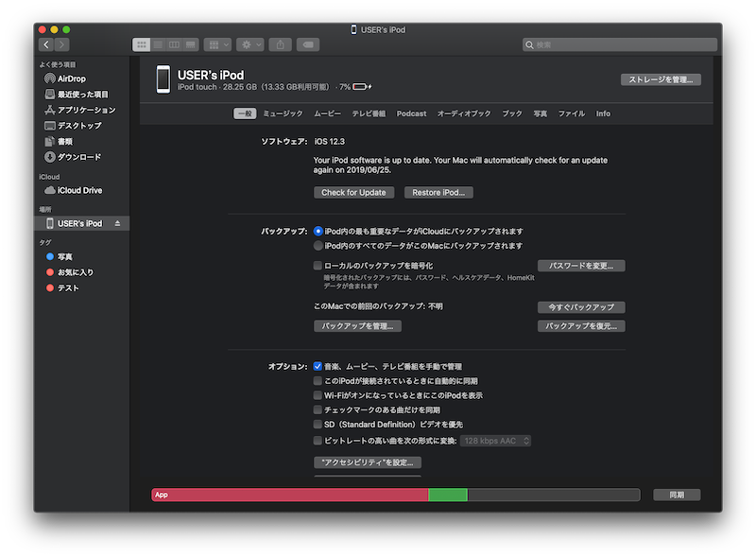Image resolution: width=756 pixels, height=557 pixels.
Task: Switch to the Info tab
Action: (603, 113)
